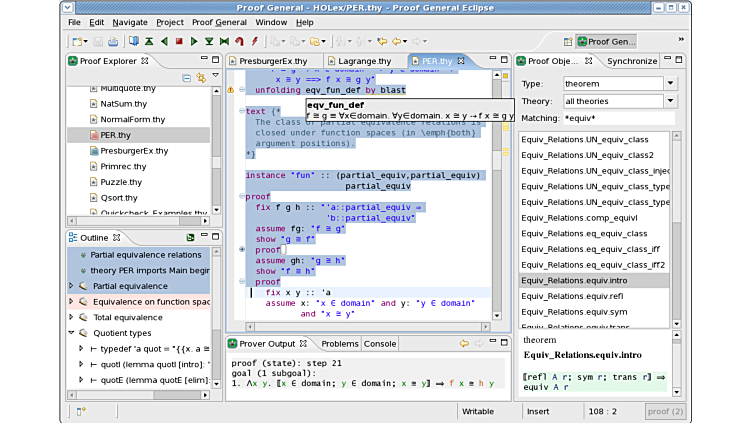This screenshot has width=752, height=423.
Task: Expand the 'Total equivalence' outline node
Action: click(72, 317)
